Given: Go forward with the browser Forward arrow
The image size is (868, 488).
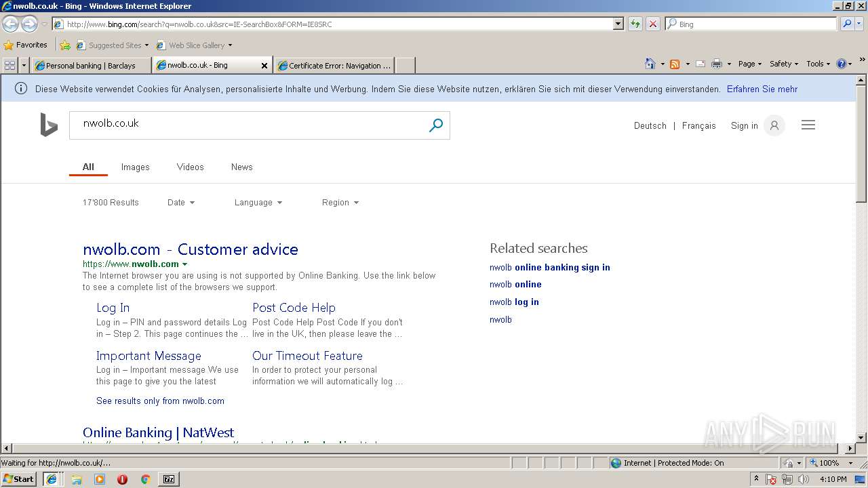Looking at the screenshot, I should click(x=29, y=24).
